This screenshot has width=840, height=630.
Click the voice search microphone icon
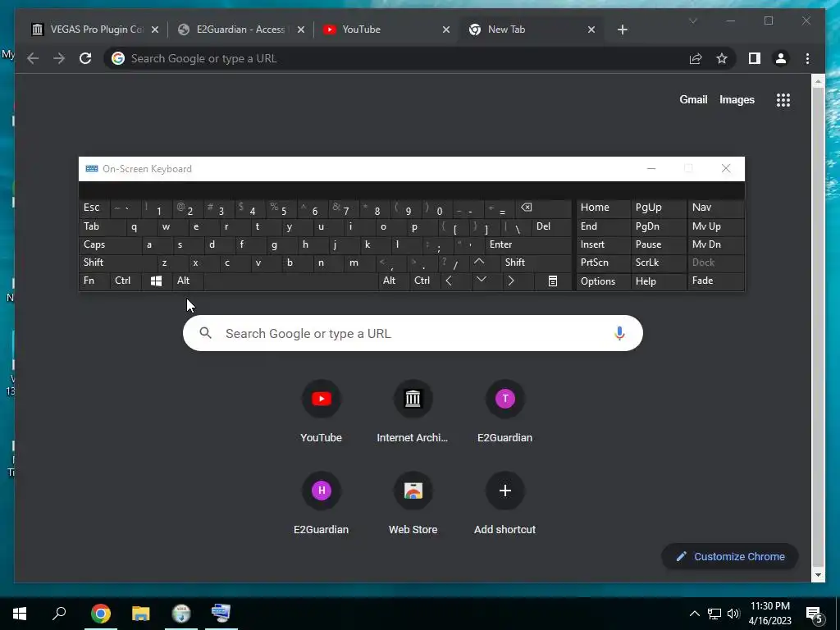[x=619, y=333]
